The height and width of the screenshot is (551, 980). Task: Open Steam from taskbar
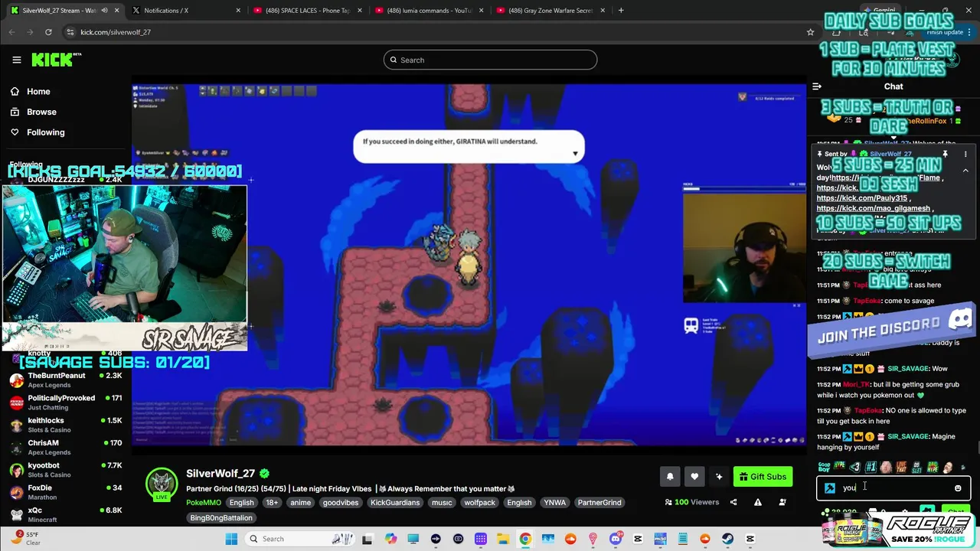(x=727, y=539)
